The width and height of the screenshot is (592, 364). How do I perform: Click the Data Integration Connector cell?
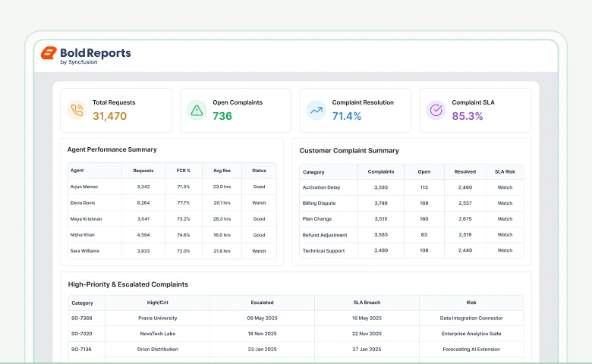pyautogui.click(x=471, y=318)
